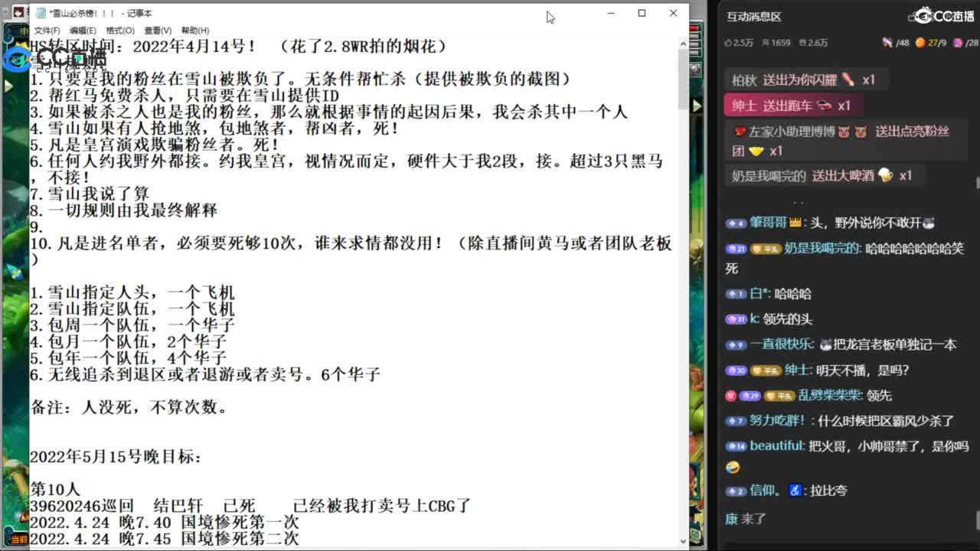
Task: Click the Notepad line 第10人
Action: pos(55,490)
